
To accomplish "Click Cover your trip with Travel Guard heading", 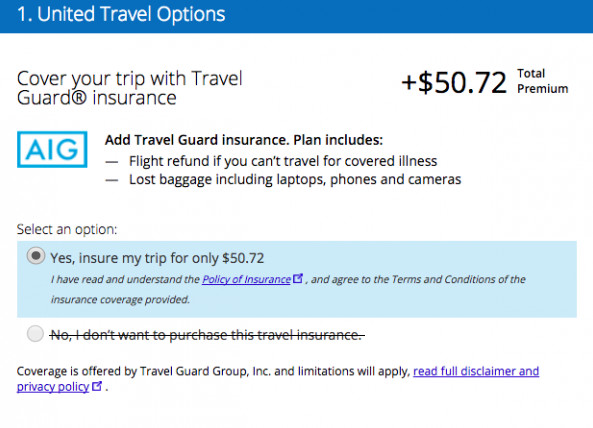I will click(129, 88).
